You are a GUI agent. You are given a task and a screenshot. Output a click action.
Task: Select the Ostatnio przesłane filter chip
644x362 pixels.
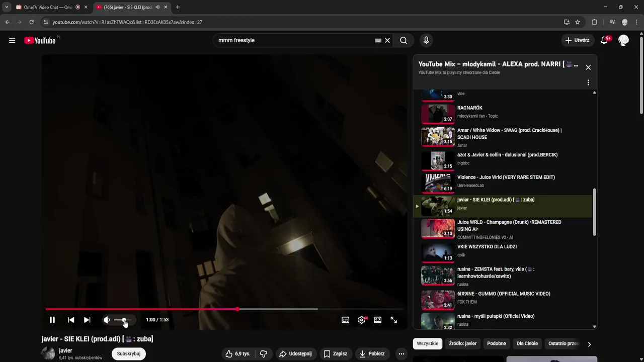(563, 344)
